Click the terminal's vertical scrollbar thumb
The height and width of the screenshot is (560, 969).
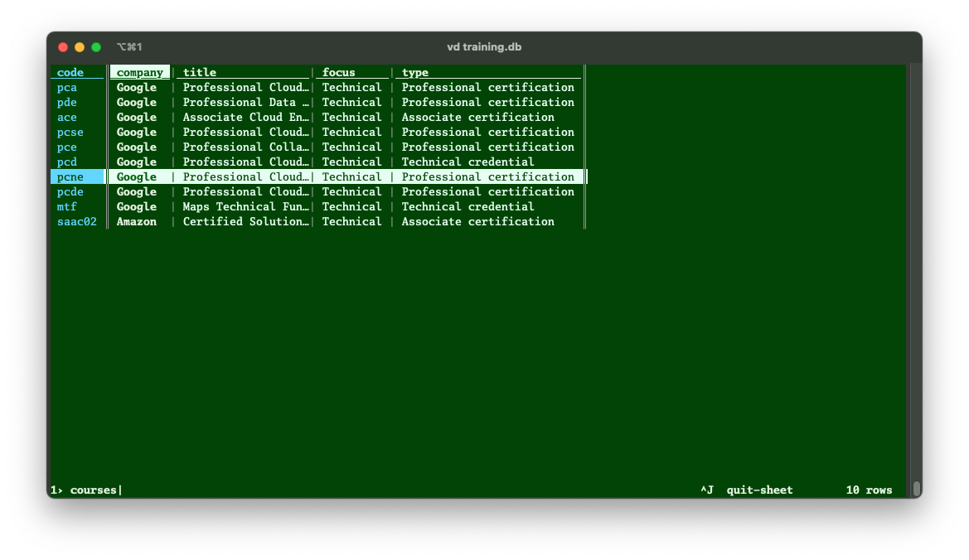[x=916, y=488]
